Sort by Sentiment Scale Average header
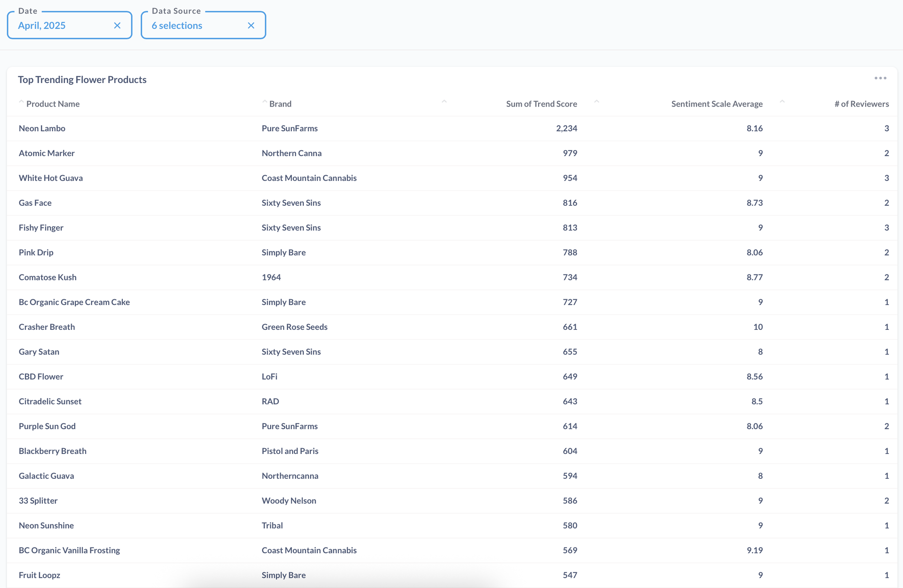 (x=717, y=104)
